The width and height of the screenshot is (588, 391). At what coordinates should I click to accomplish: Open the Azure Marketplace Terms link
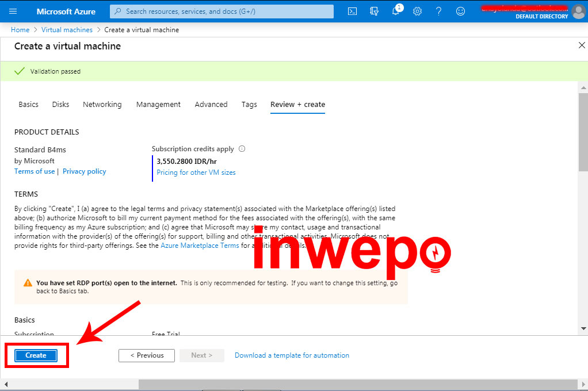(x=200, y=246)
